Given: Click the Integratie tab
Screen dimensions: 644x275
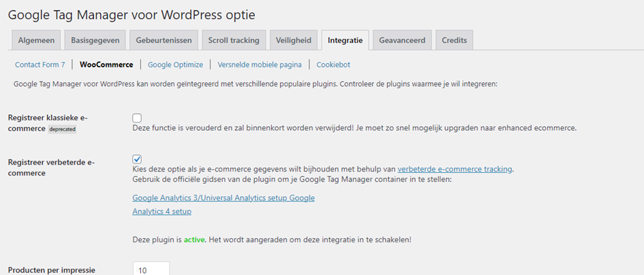Looking at the screenshot, I should [x=345, y=40].
